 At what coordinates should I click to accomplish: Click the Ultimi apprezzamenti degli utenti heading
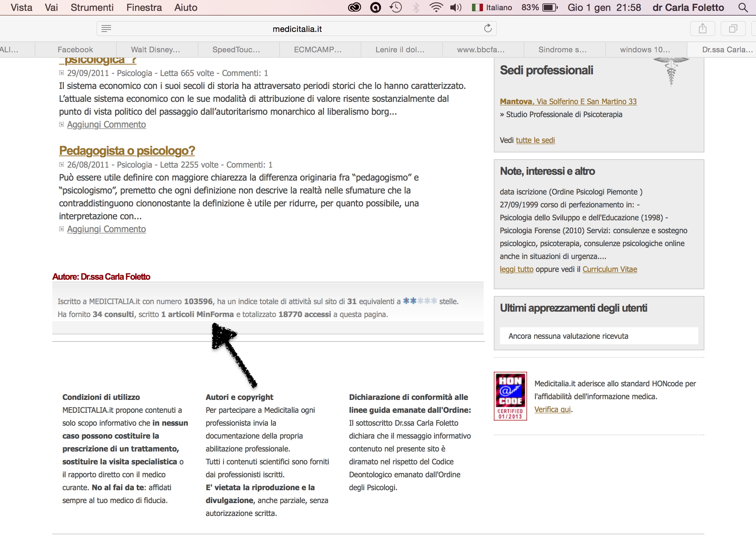(574, 308)
